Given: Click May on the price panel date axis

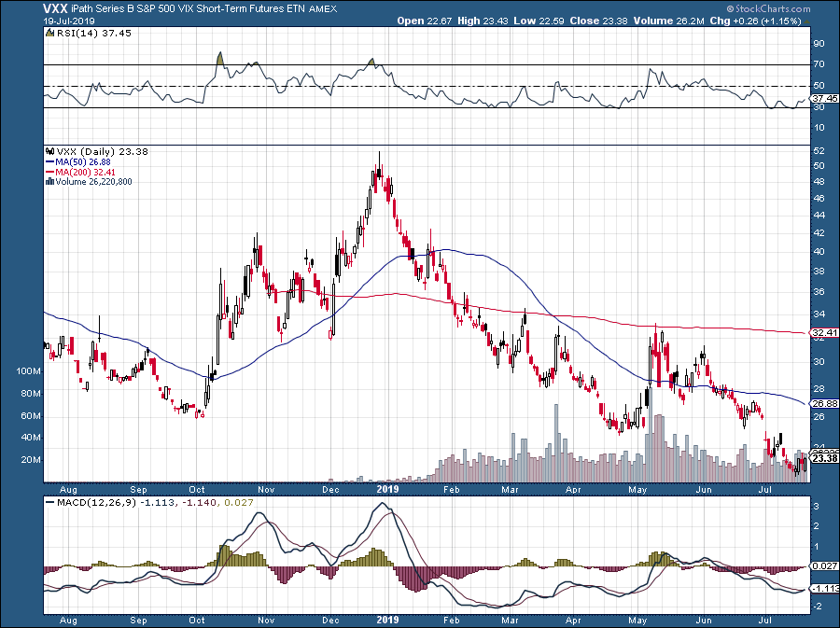Looking at the screenshot, I should coord(638,490).
